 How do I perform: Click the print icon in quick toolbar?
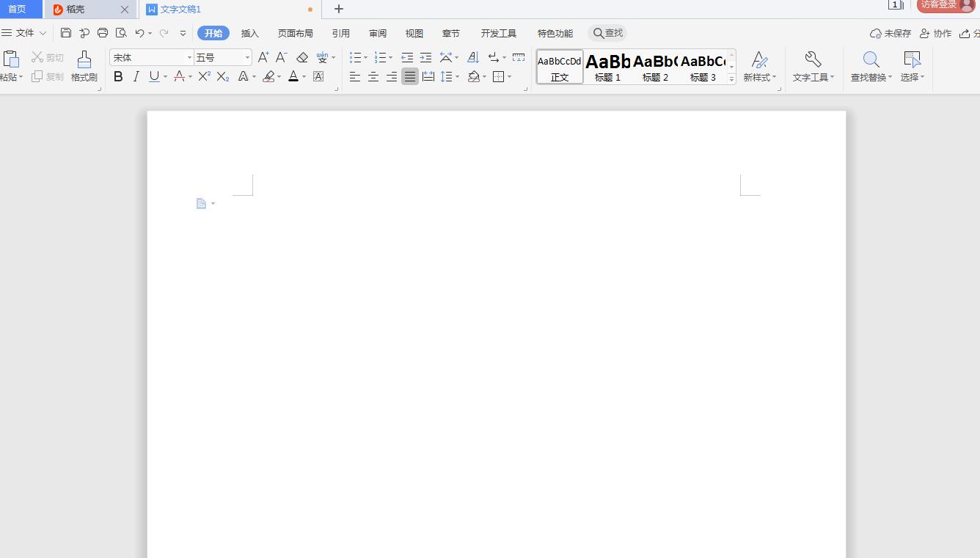click(x=103, y=33)
